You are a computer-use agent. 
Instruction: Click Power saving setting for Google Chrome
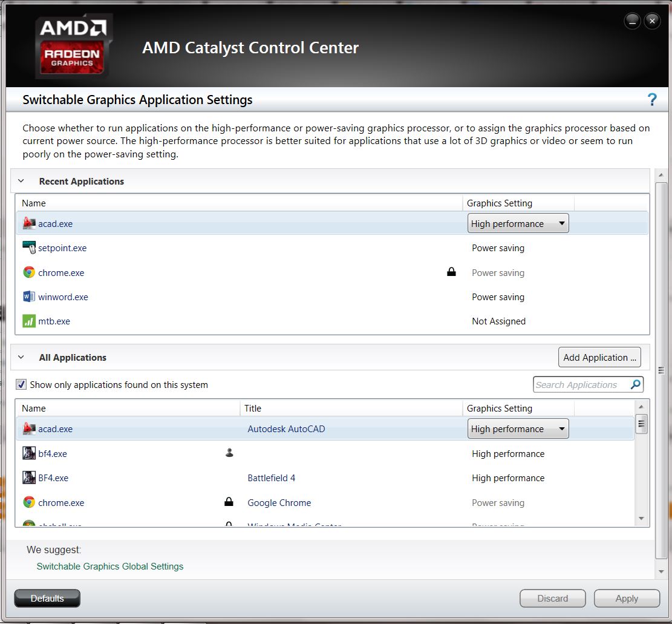(498, 502)
